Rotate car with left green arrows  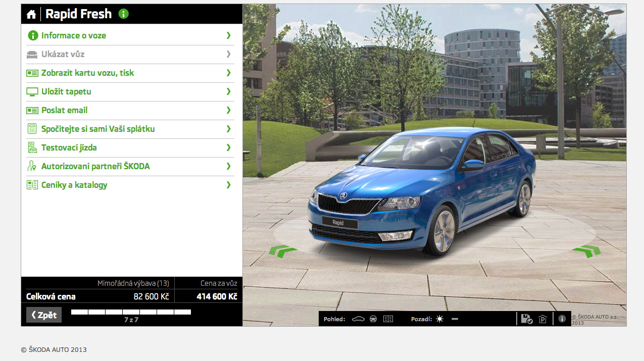(282, 250)
